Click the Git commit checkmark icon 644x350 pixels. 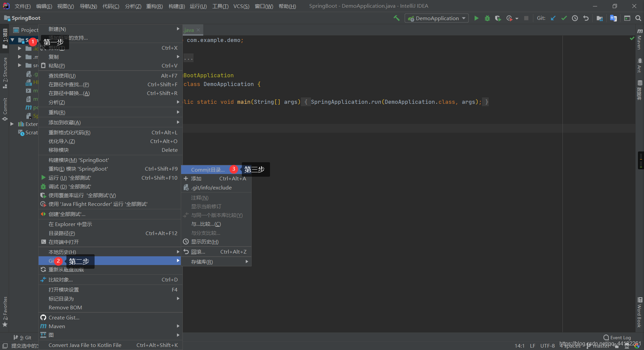point(564,18)
